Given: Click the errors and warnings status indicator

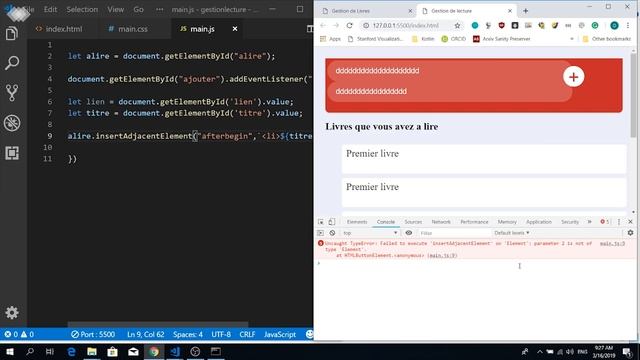Looking at the screenshot, I should (x=19, y=335).
